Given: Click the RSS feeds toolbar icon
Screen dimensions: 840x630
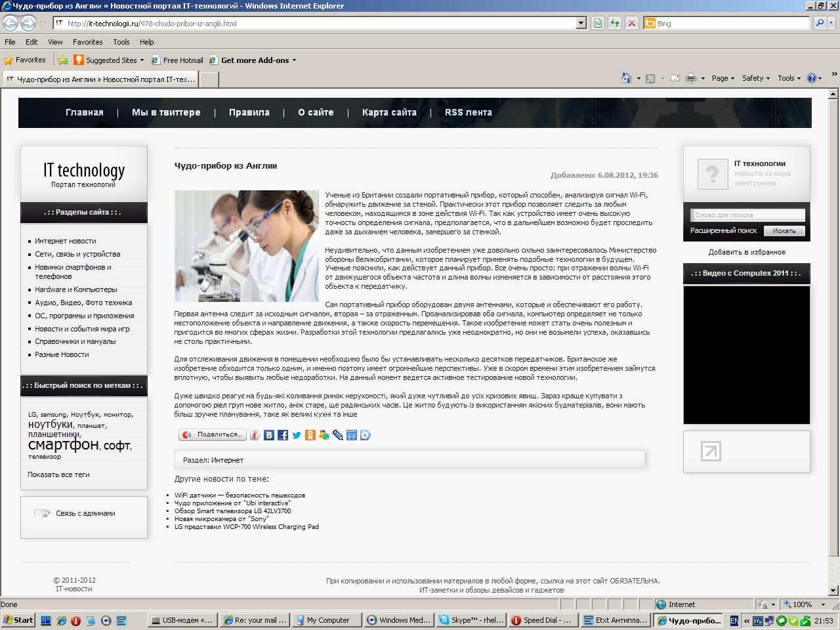Looking at the screenshot, I should (x=650, y=78).
